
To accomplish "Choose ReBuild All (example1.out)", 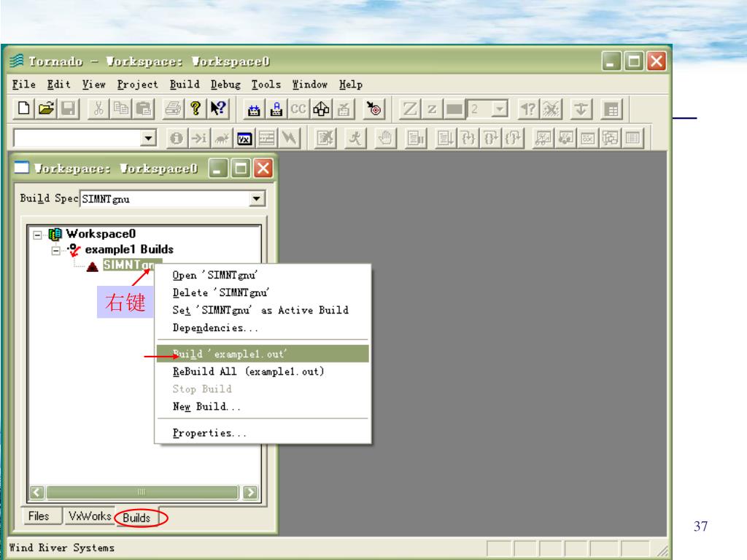I will pos(263,371).
